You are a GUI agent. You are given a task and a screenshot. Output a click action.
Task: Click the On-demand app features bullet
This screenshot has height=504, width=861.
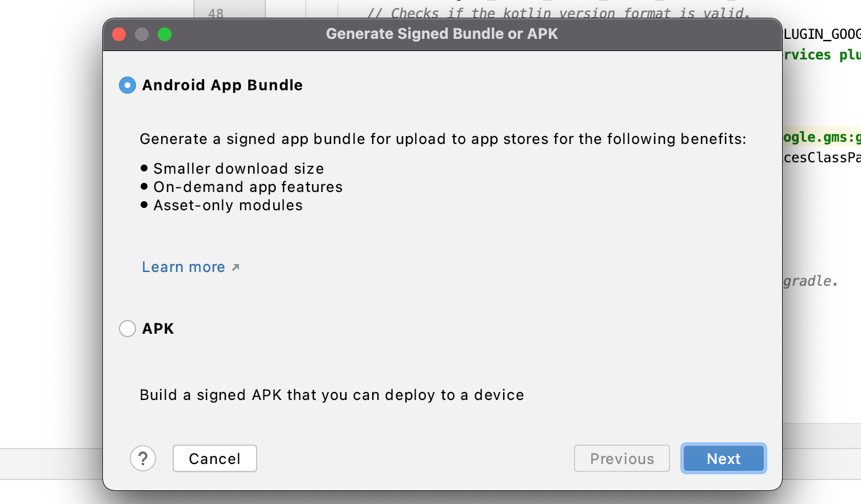click(x=248, y=187)
